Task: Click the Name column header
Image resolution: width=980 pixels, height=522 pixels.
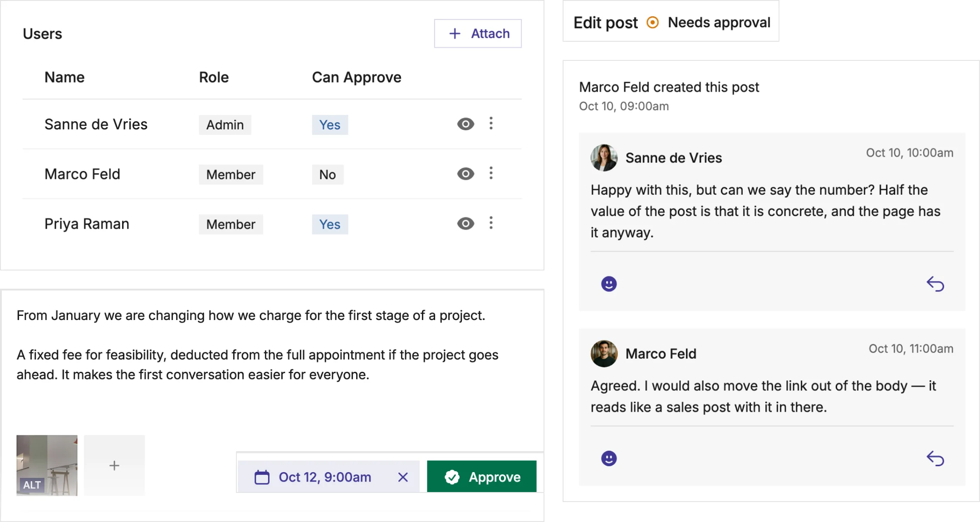Action: point(64,77)
